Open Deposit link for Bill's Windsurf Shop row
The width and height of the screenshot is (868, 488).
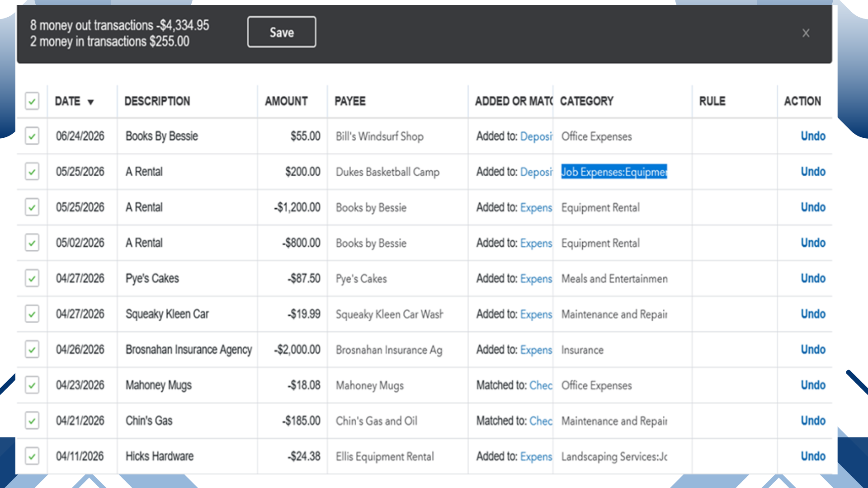(536, 136)
